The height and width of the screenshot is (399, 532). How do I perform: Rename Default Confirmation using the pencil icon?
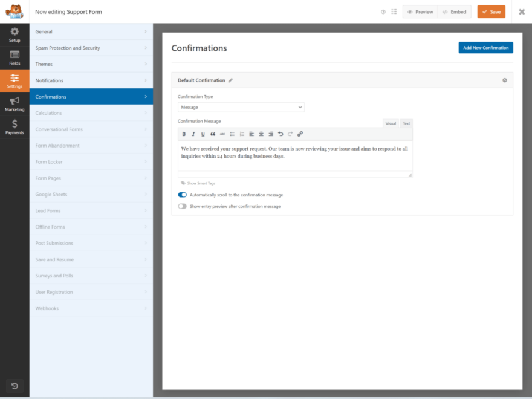click(232, 80)
